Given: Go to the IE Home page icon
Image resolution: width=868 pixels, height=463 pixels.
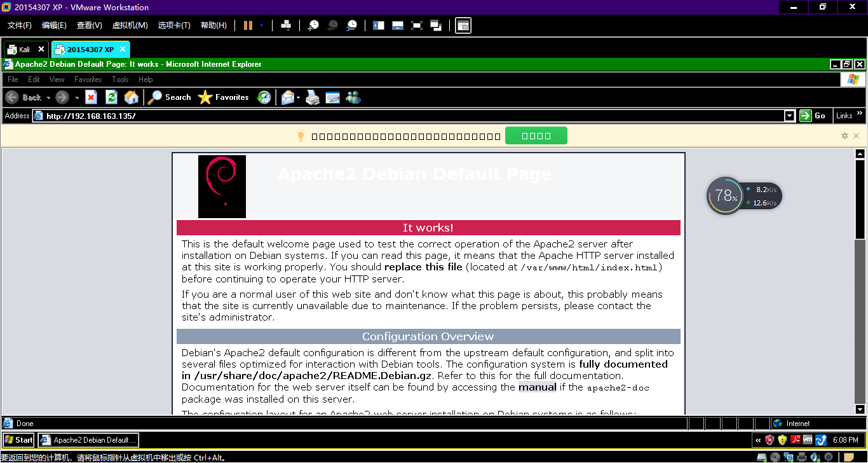Looking at the screenshot, I should (131, 97).
